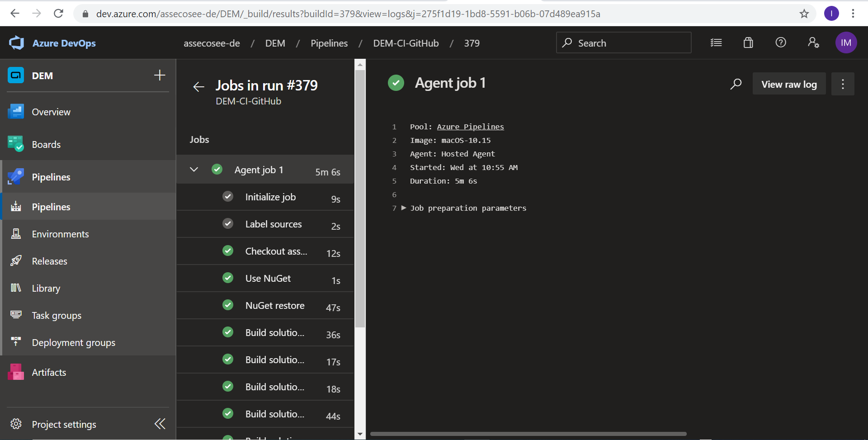Open Environments in the sidebar
The height and width of the screenshot is (440, 868).
(88, 234)
